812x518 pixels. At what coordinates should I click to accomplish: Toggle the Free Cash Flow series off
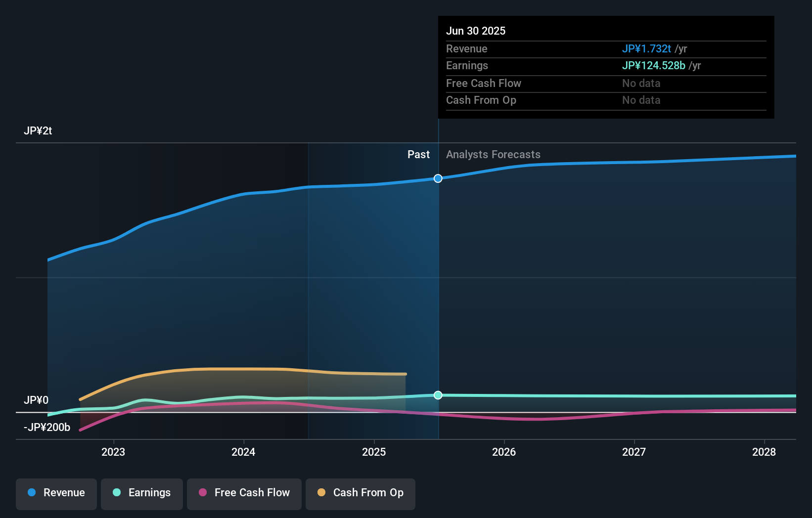pos(244,493)
